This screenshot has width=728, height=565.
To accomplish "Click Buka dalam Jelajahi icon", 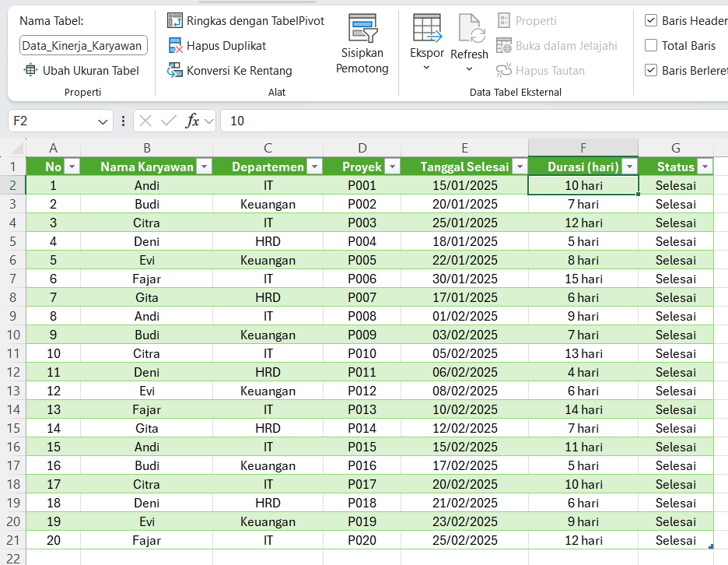I will (504, 46).
